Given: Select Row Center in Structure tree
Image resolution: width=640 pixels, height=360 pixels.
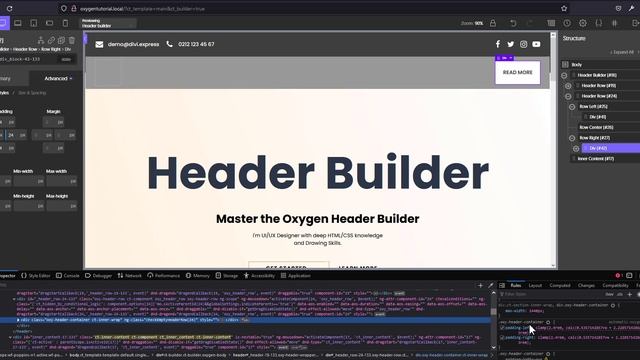Looking at the screenshot, I should (596, 127).
